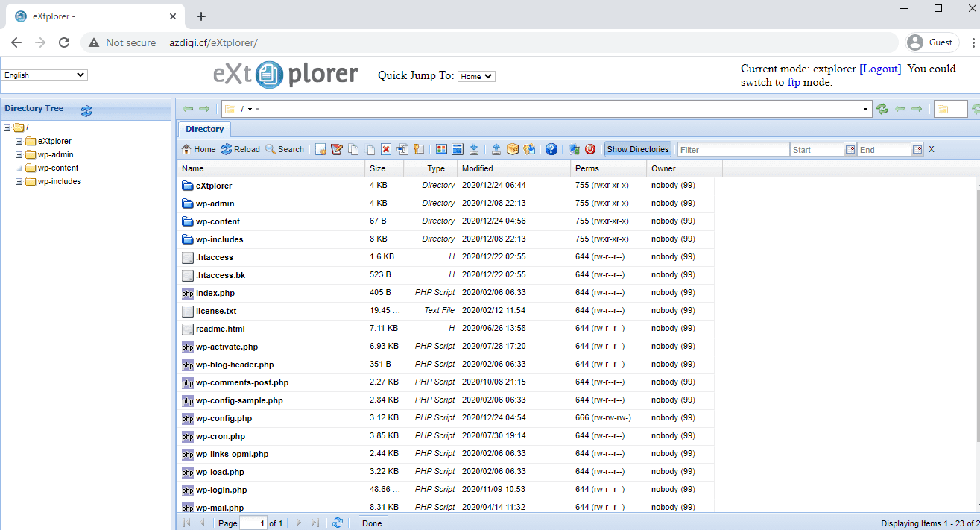Click green forward arrow left of path bar

(x=204, y=109)
